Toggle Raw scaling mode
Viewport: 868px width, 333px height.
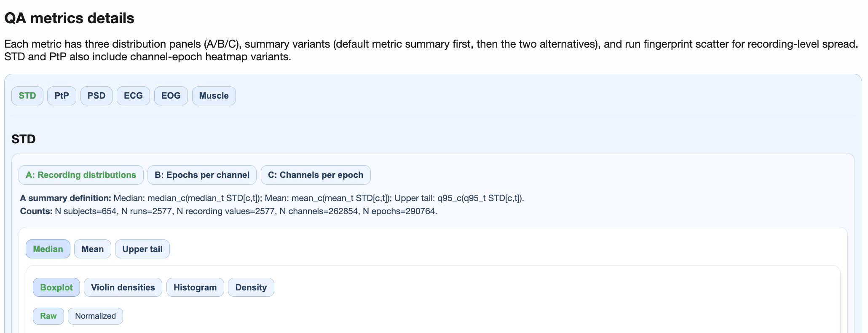click(x=48, y=316)
